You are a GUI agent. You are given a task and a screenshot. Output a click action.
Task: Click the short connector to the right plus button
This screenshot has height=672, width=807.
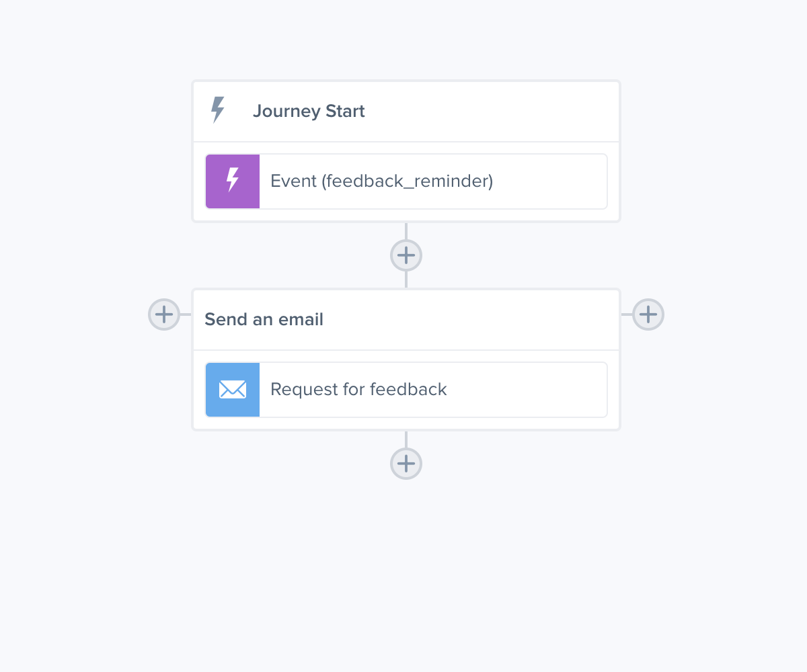(627, 314)
